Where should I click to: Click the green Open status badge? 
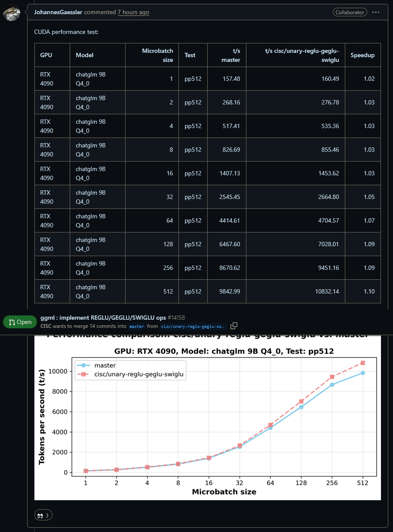coord(20,322)
